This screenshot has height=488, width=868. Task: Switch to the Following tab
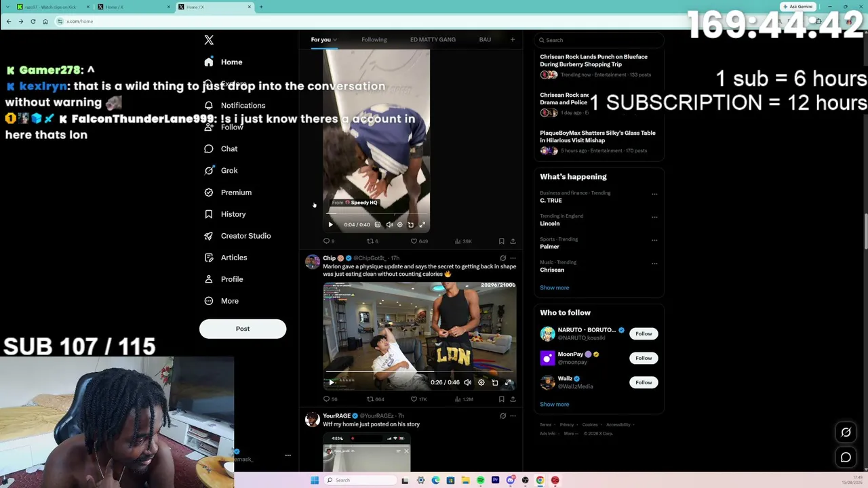pyautogui.click(x=374, y=39)
